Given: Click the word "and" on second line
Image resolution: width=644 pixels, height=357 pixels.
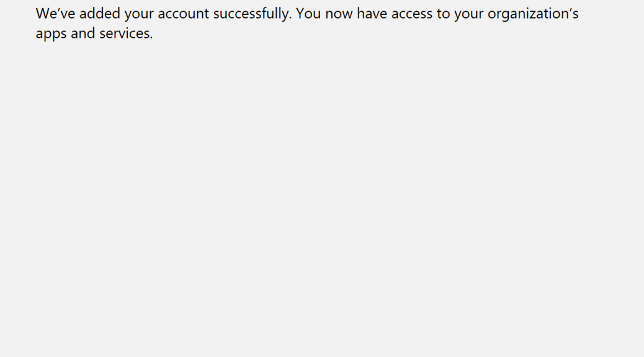Looking at the screenshot, I should click(x=83, y=33).
